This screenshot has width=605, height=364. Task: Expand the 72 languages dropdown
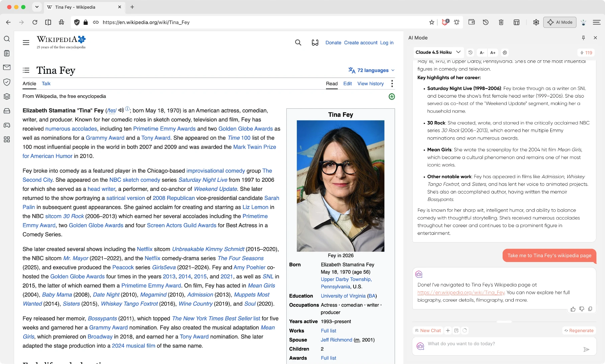pos(371,70)
